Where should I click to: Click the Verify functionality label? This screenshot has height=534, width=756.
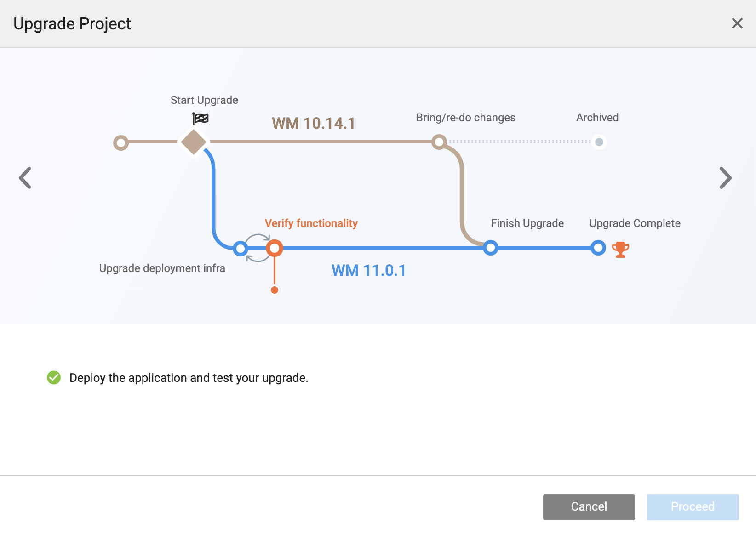pyautogui.click(x=311, y=223)
